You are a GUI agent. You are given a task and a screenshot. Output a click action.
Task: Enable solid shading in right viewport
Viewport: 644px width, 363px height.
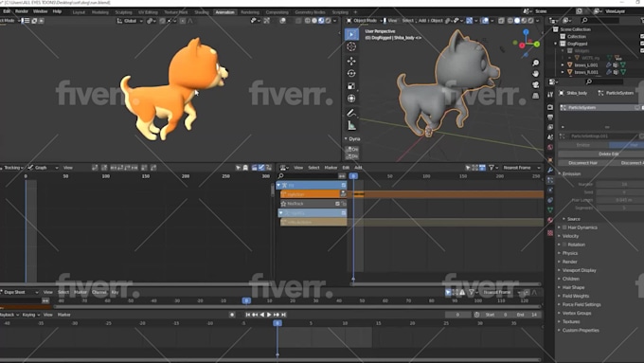pyautogui.click(x=517, y=20)
